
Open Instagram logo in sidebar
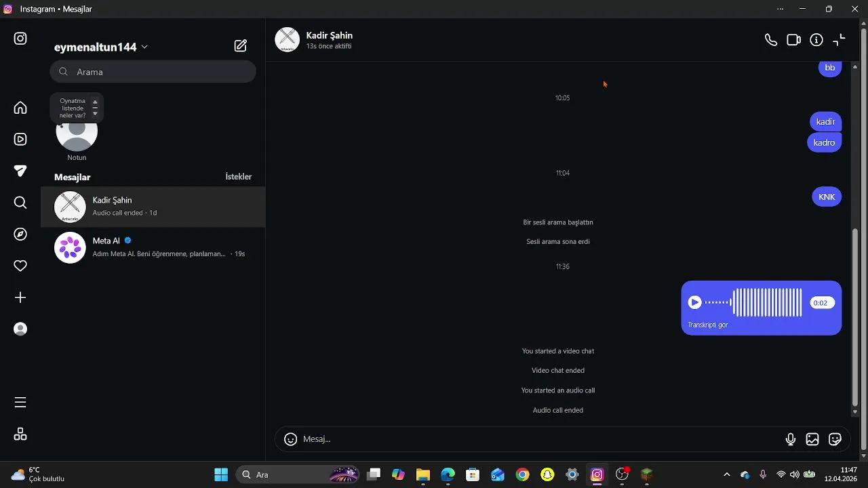pos(20,39)
